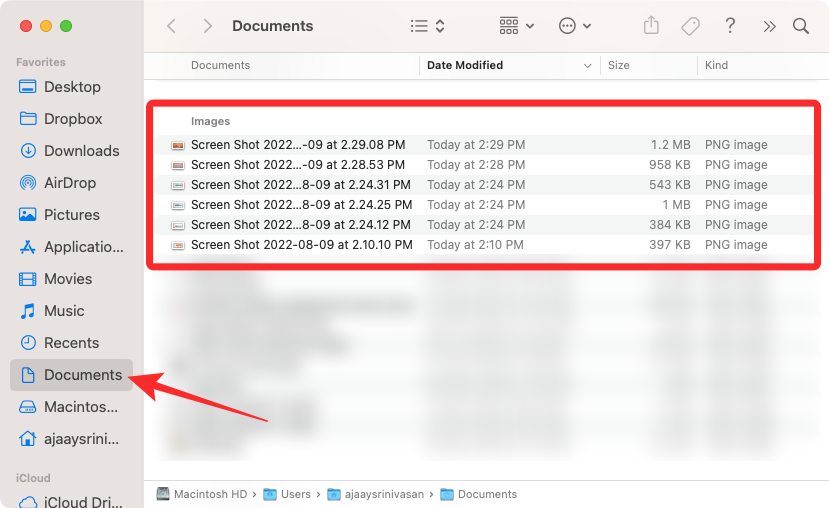Go forward with the right arrow
The width and height of the screenshot is (829, 508).
pyautogui.click(x=207, y=27)
